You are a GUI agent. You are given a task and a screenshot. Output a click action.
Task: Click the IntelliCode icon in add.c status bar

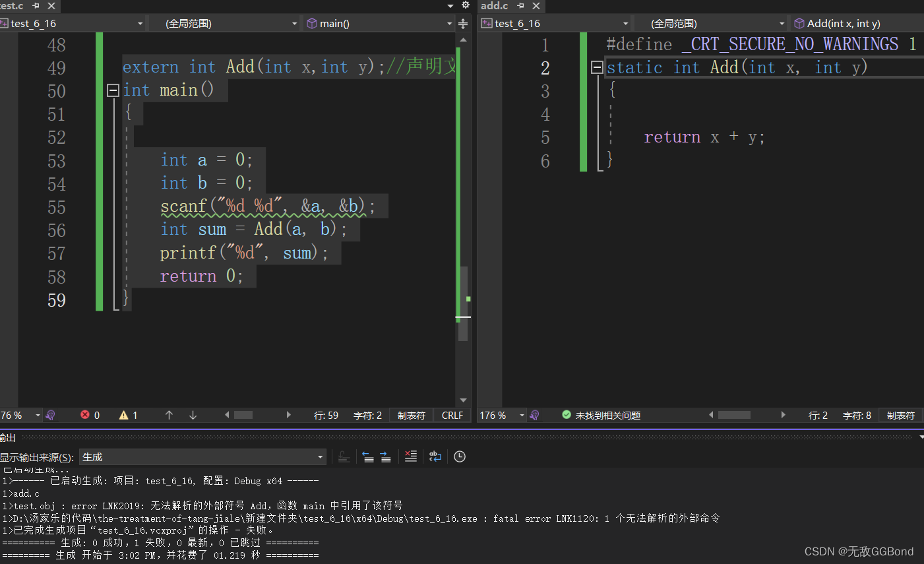coord(535,415)
